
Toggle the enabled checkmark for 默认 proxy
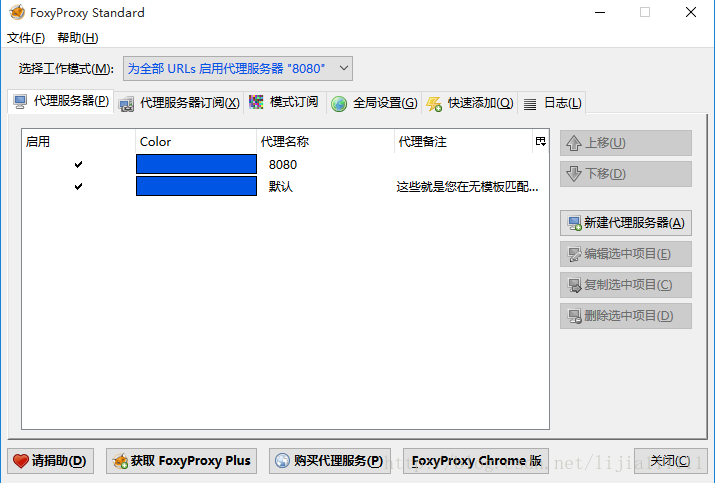click(78, 186)
